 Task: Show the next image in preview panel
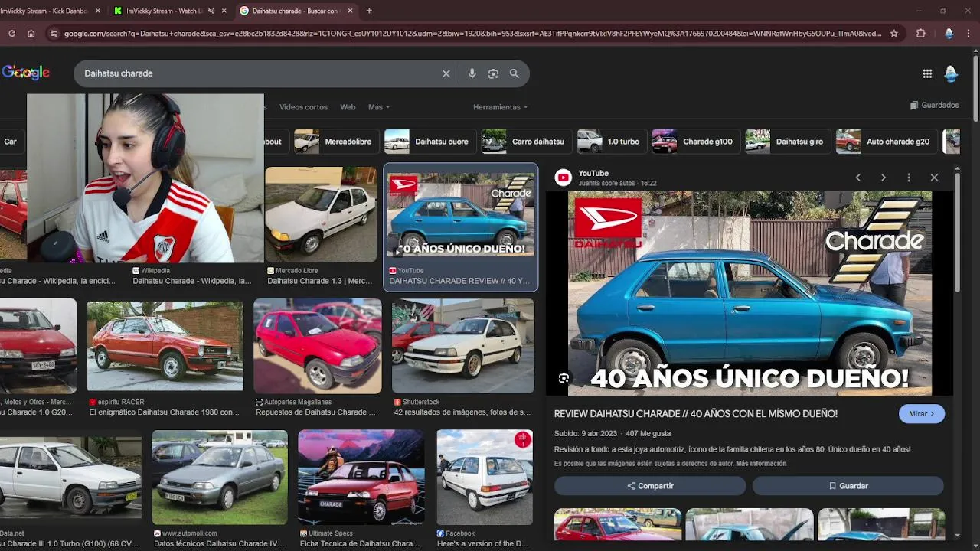[883, 178]
